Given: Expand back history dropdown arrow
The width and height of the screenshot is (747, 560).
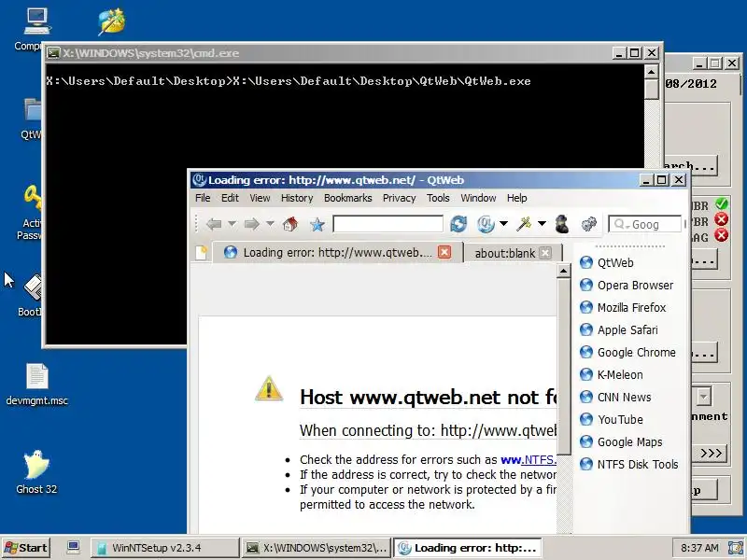Looking at the screenshot, I should 232,224.
